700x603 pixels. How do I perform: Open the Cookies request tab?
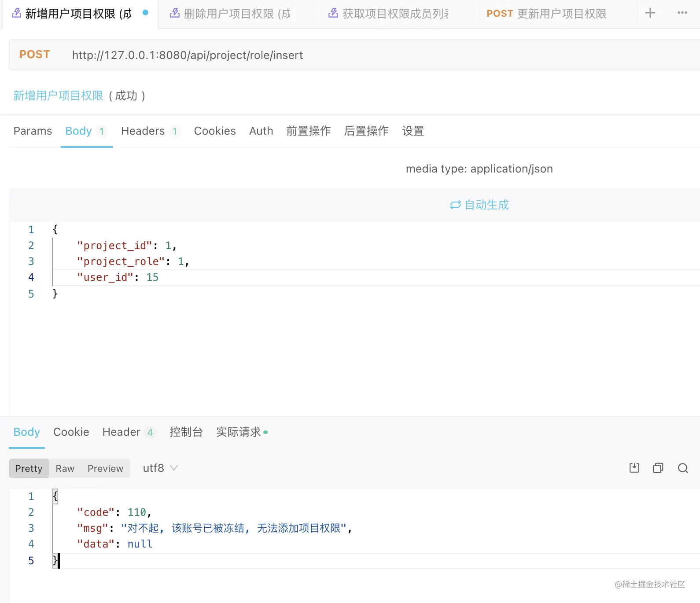click(215, 131)
